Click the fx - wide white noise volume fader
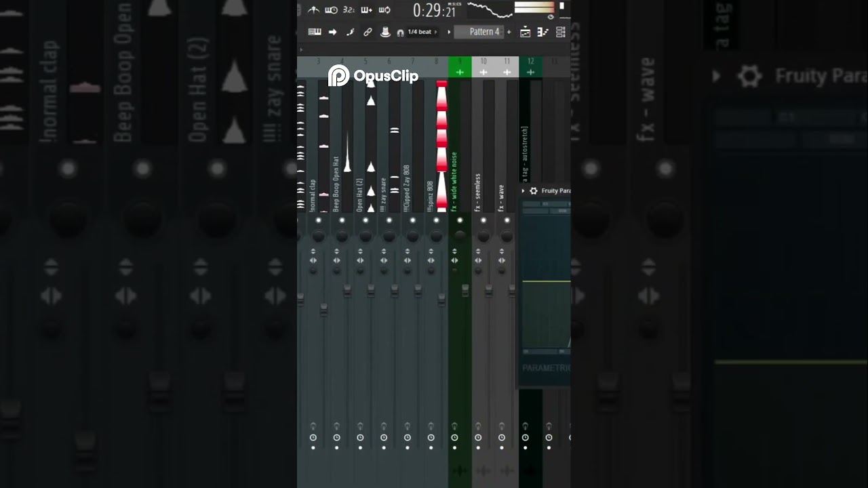The image size is (868, 488). [x=465, y=290]
